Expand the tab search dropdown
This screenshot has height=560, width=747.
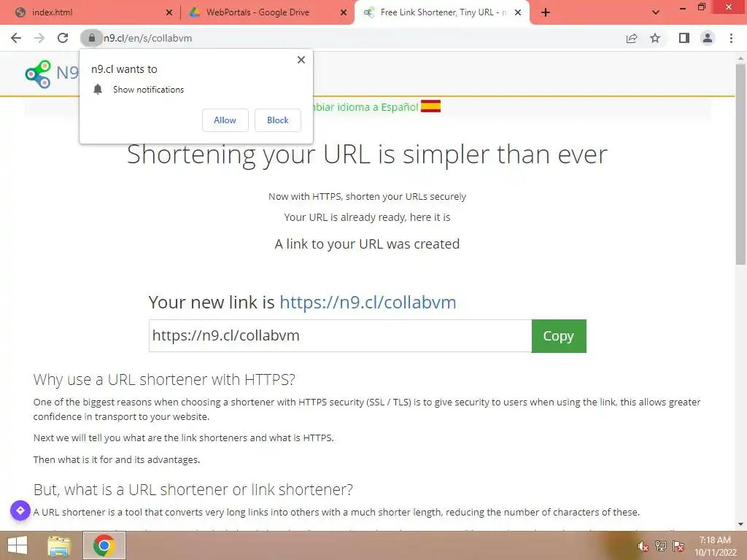click(656, 12)
